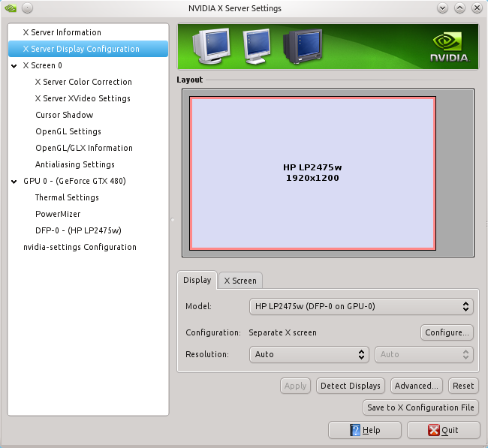Click Save to X Configuration File

pos(420,407)
